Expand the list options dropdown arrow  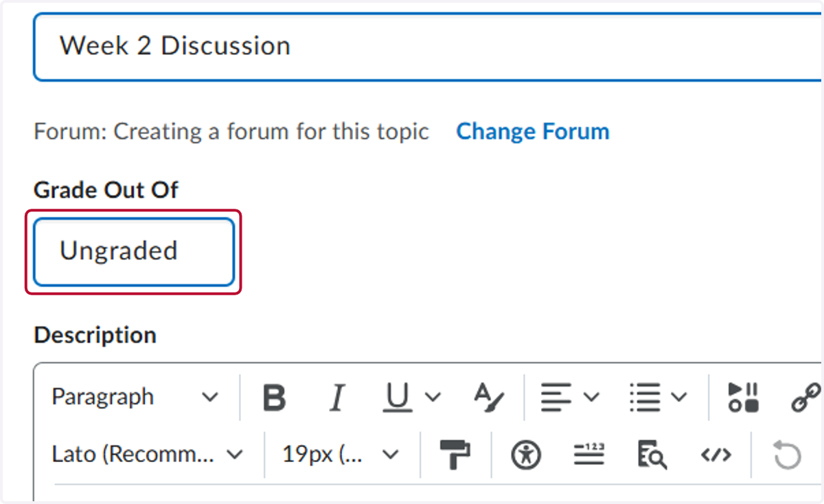click(x=679, y=397)
